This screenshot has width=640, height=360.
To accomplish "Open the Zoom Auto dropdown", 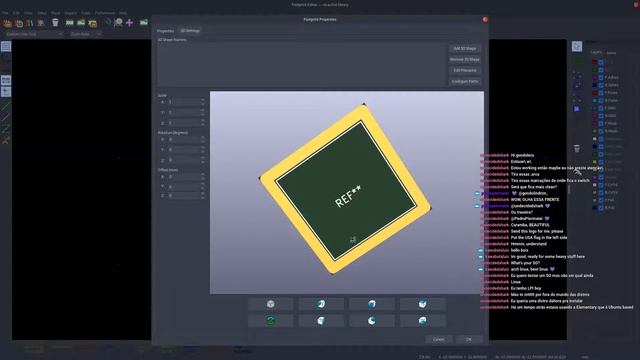I will 85,34.
